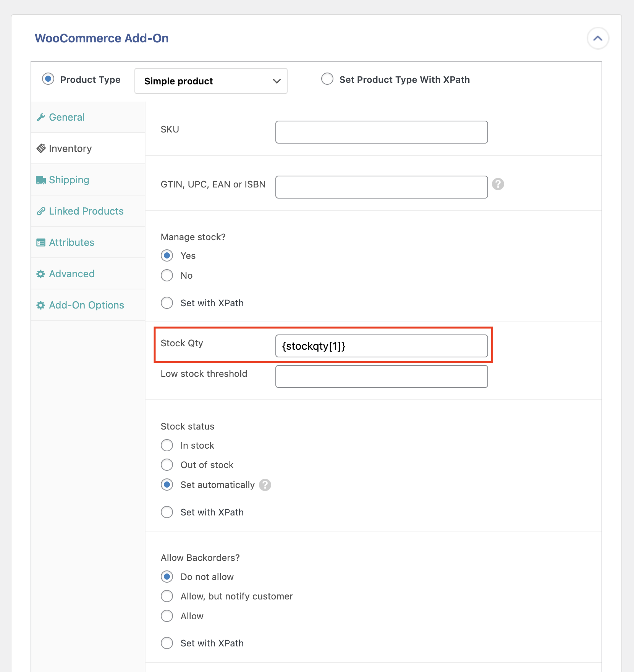The height and width of the screenshot is (672, 634).
Task: Switch to the Shipping tab
Action: pyautogui.click(x=69, y=180)
